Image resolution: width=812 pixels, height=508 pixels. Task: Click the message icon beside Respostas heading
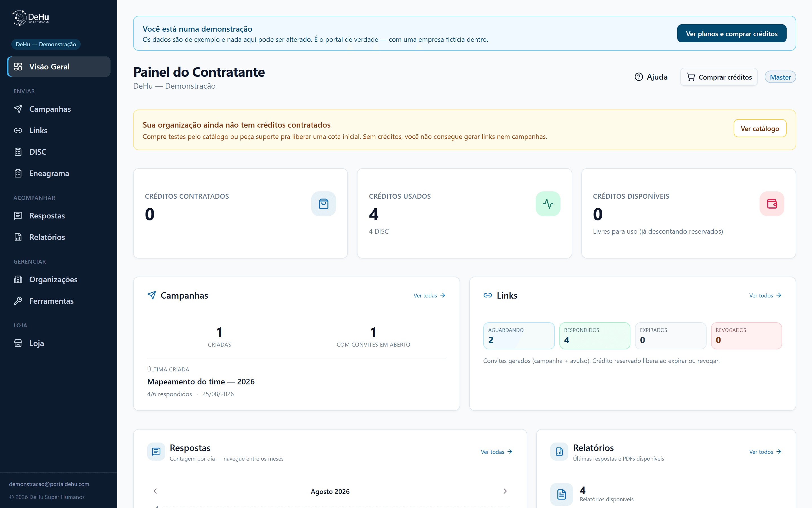pos(156,452)
